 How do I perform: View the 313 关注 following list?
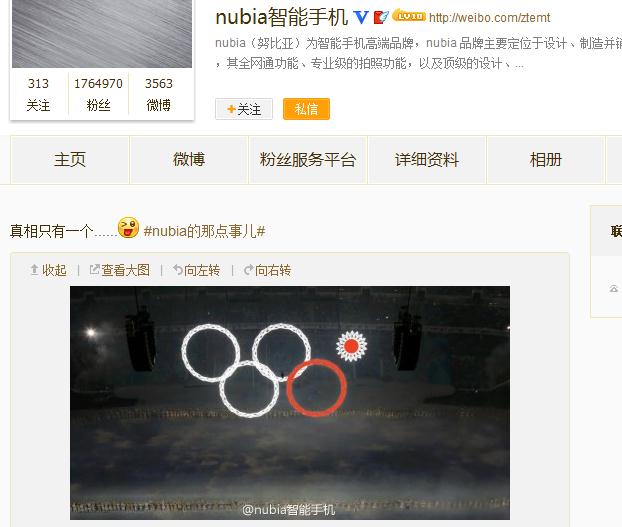coord(38,94)
